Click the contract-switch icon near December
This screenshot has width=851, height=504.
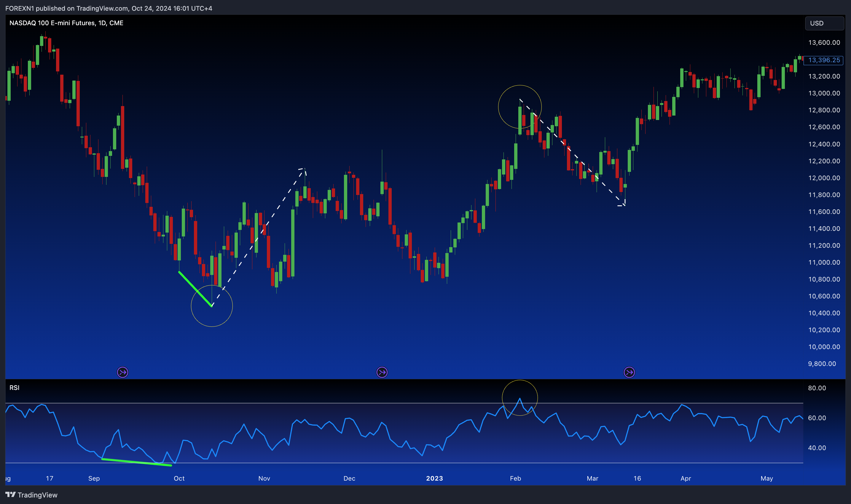click(x=382, y=372)
